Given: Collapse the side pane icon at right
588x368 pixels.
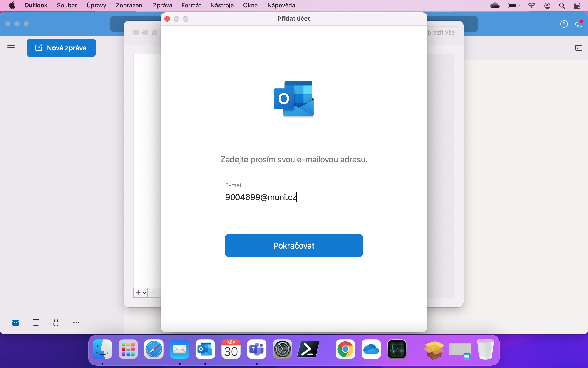Looking at the screenshot, I should (x=579, y=48).
